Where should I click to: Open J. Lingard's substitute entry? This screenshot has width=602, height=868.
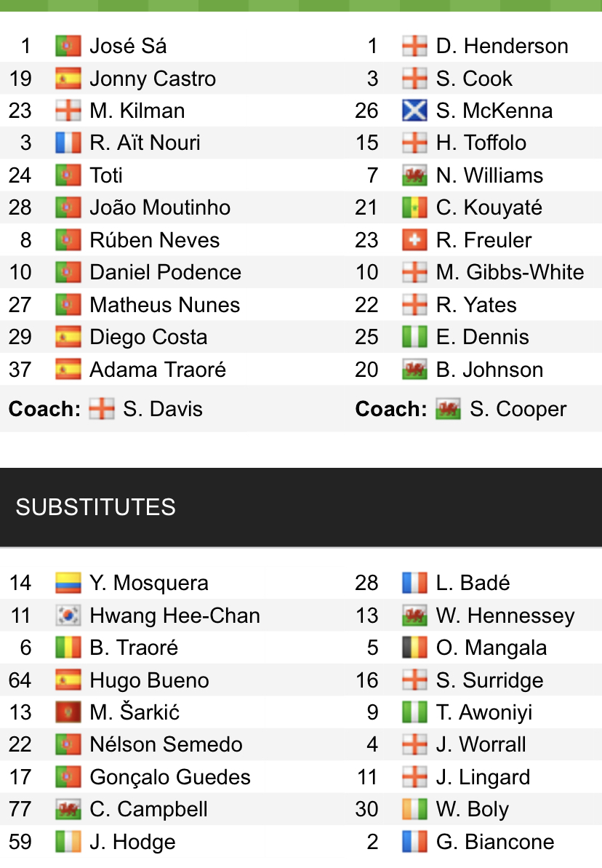click(483, 777)
